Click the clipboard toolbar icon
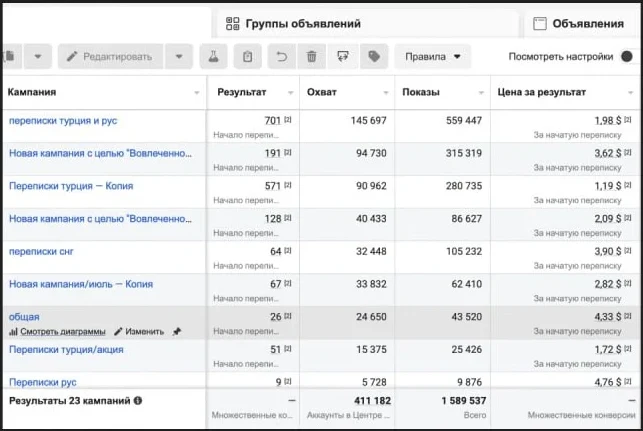The height and width of the screenshot is (431, 643). click(x=247, y=56)
